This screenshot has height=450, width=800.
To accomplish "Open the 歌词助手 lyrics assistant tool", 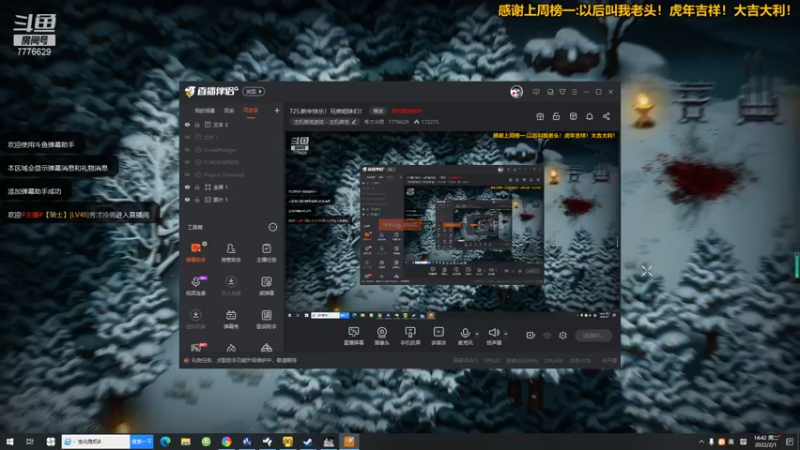I will point(266,319).
